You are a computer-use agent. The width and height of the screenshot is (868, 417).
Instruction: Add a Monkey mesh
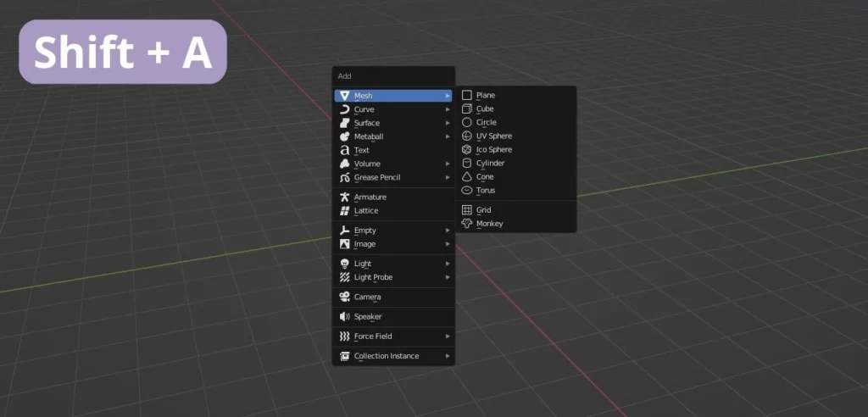coord(516,224)
